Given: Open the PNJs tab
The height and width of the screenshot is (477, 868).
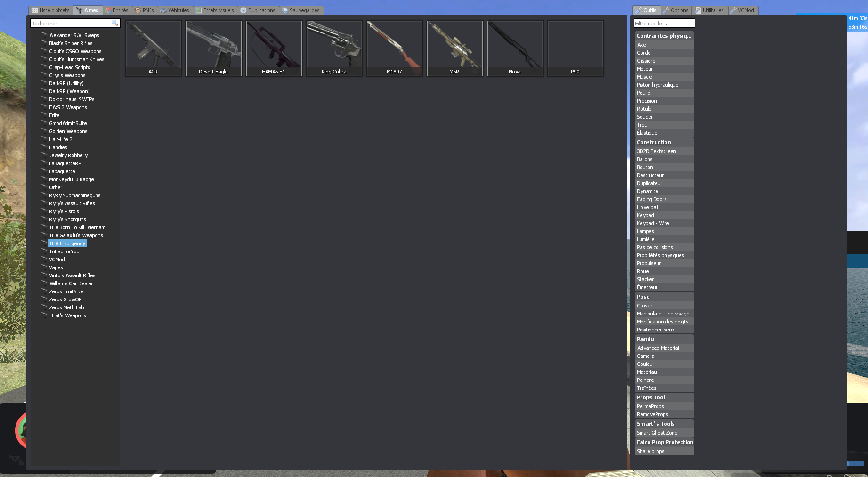Looking at the screenshot, I should click(x=145, y=10).
